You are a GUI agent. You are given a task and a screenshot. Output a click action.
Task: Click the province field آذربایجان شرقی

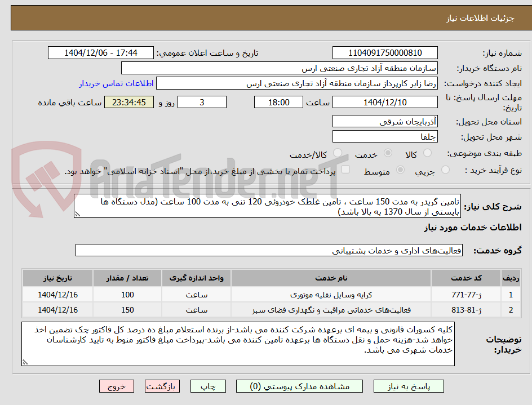pyautogui.click(x=385, y=122)
